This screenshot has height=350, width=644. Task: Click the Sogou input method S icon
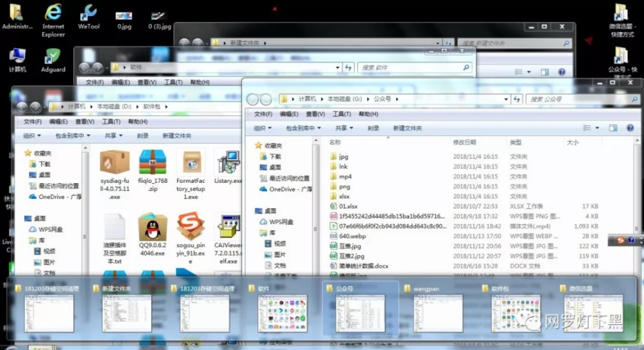tap(620, 241)
